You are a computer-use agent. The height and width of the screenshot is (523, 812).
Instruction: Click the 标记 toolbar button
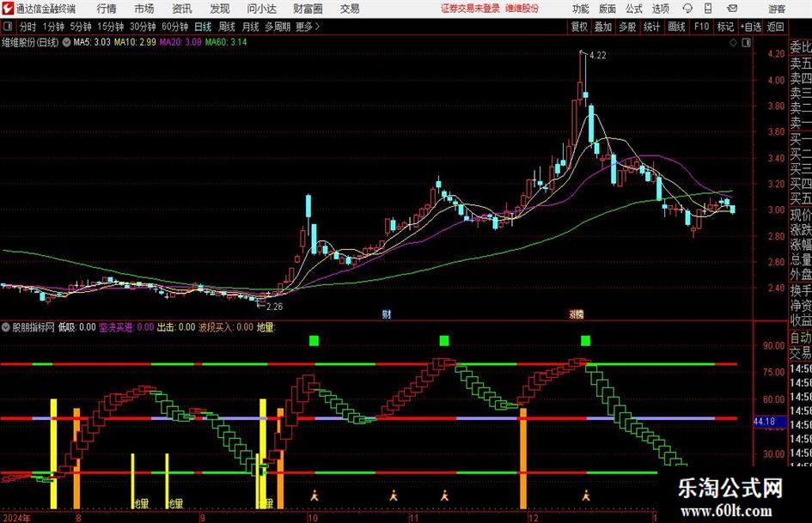coord(725,27)
